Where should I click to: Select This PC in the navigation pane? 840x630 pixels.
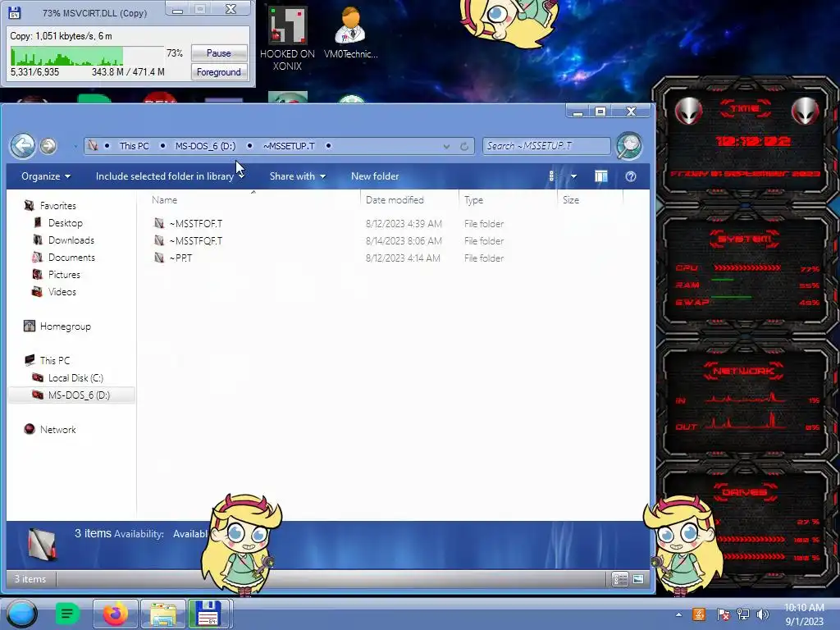(55, 361)
